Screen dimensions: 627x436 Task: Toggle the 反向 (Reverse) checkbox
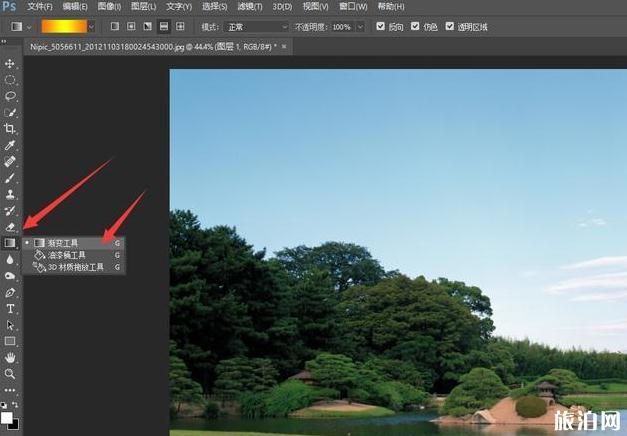click(x=380, y=26)
